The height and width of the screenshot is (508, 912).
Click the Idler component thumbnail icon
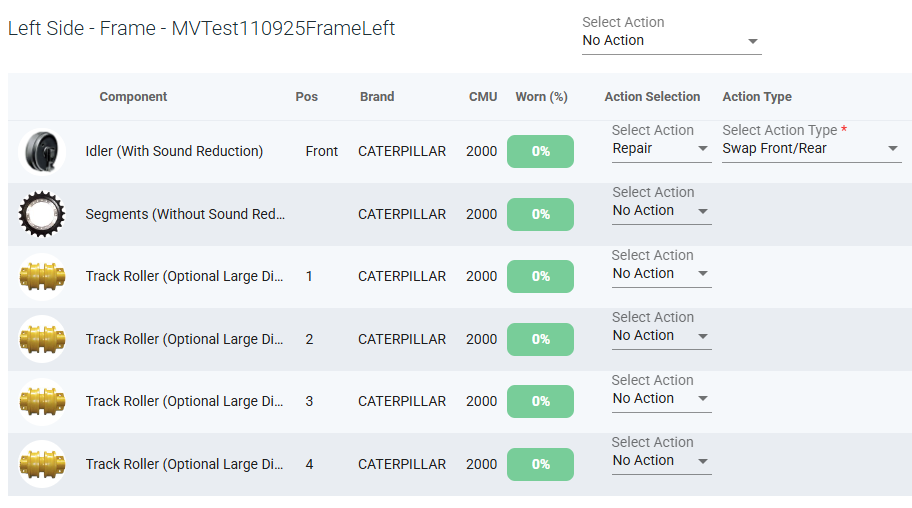[x=42, y=151]
